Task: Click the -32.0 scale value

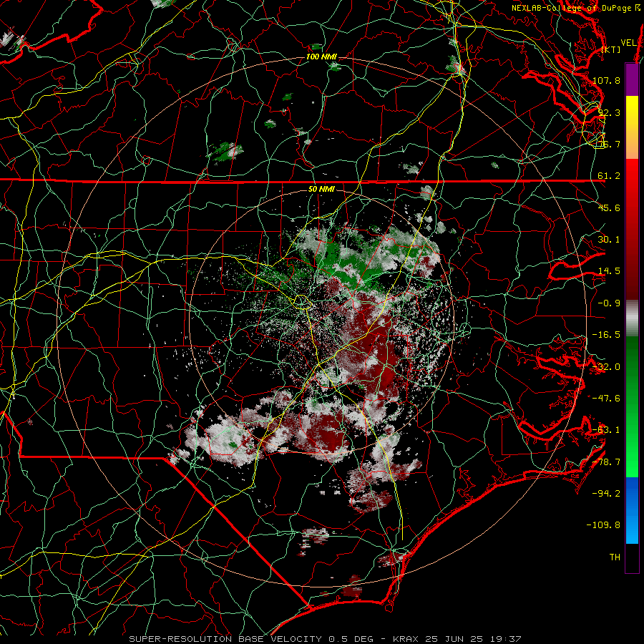Action: point(606,367)
